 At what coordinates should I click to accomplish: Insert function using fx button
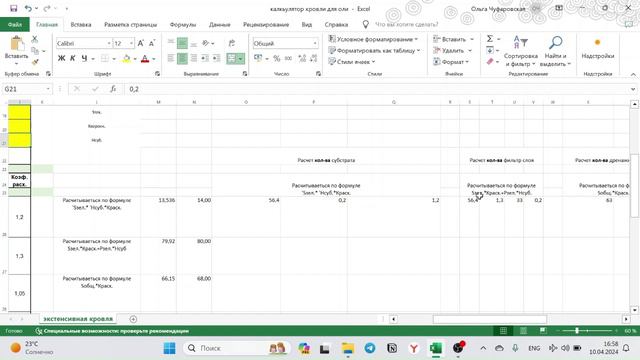coord(113,89)
